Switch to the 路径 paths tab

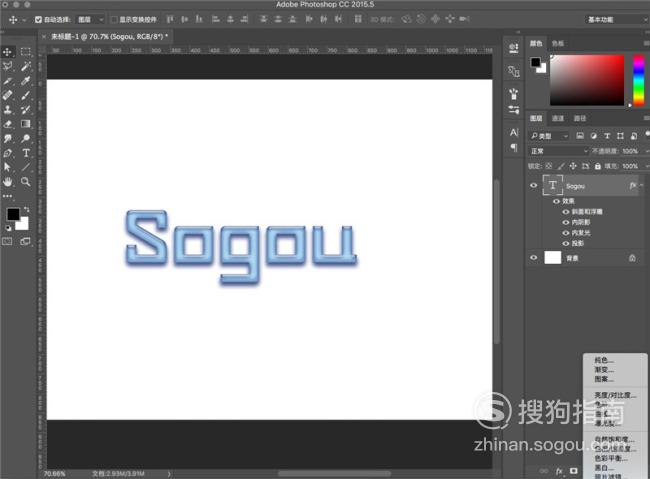click(x=580, y=118)
